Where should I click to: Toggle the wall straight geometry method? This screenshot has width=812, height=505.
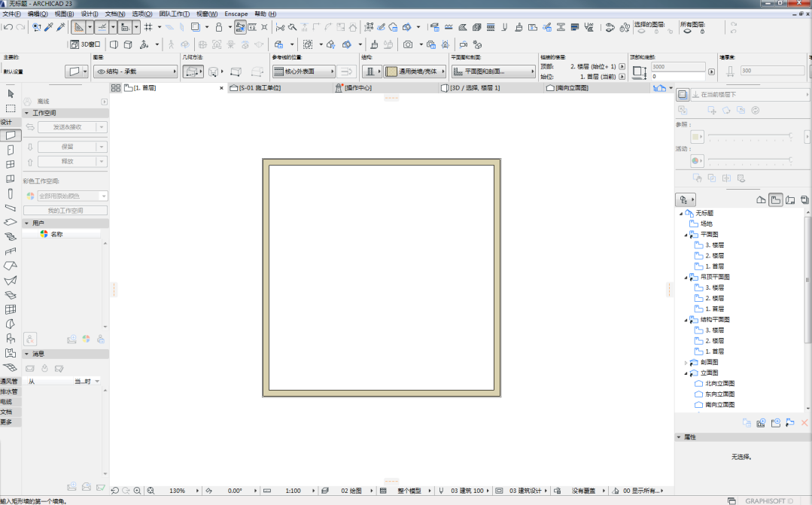(x=192, y=71)
